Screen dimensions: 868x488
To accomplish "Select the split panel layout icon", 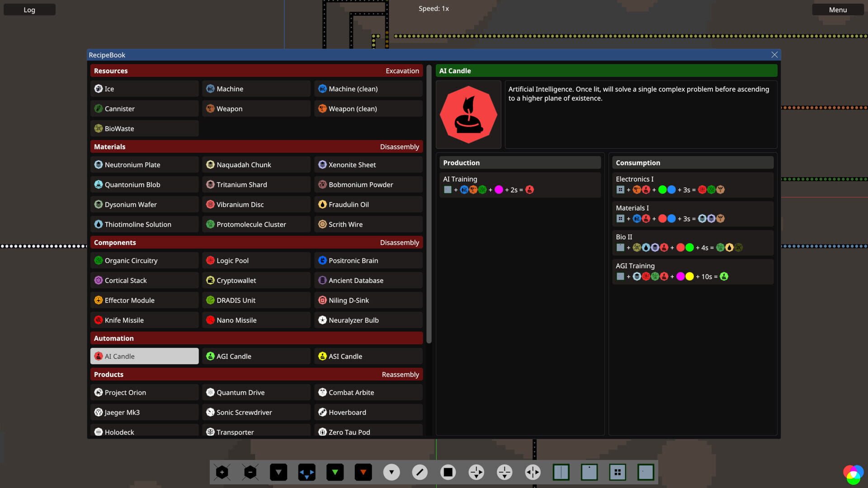I will click(561, 472).
